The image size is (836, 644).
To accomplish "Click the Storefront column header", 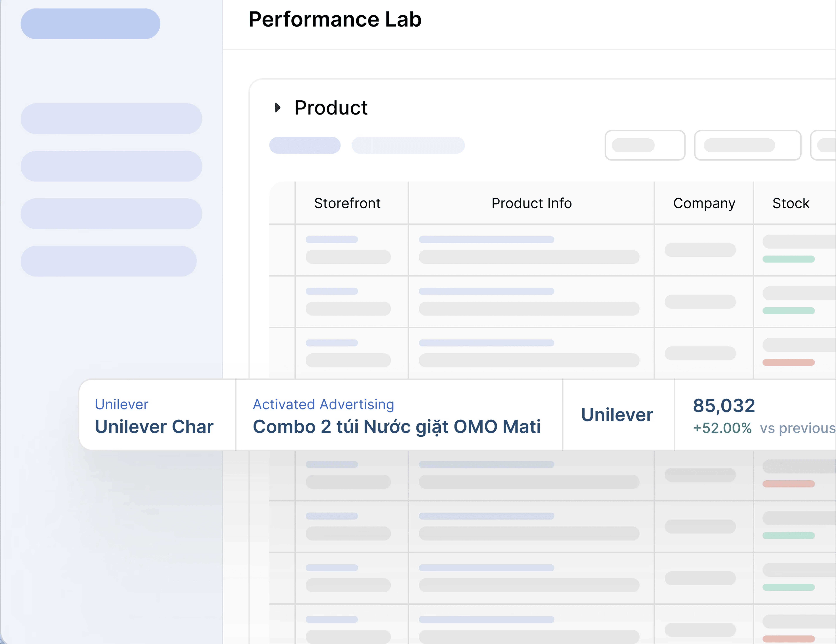I will pyautogui.click(x=347, y=203).
